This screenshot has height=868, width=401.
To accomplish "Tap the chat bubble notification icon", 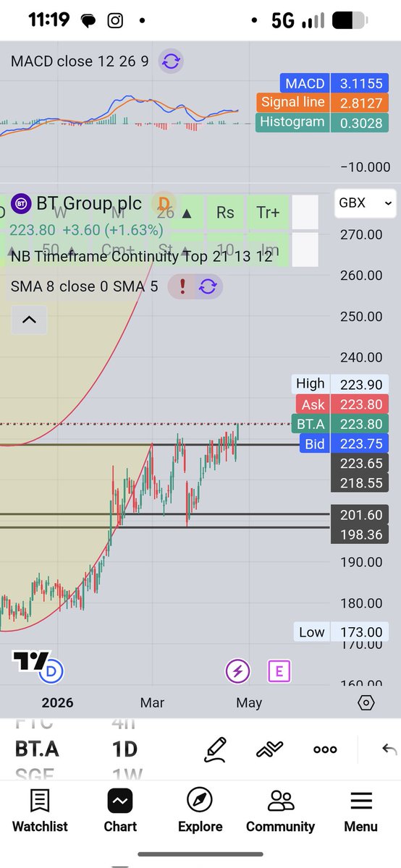I will pyautogui.click(x=88, y=21).
